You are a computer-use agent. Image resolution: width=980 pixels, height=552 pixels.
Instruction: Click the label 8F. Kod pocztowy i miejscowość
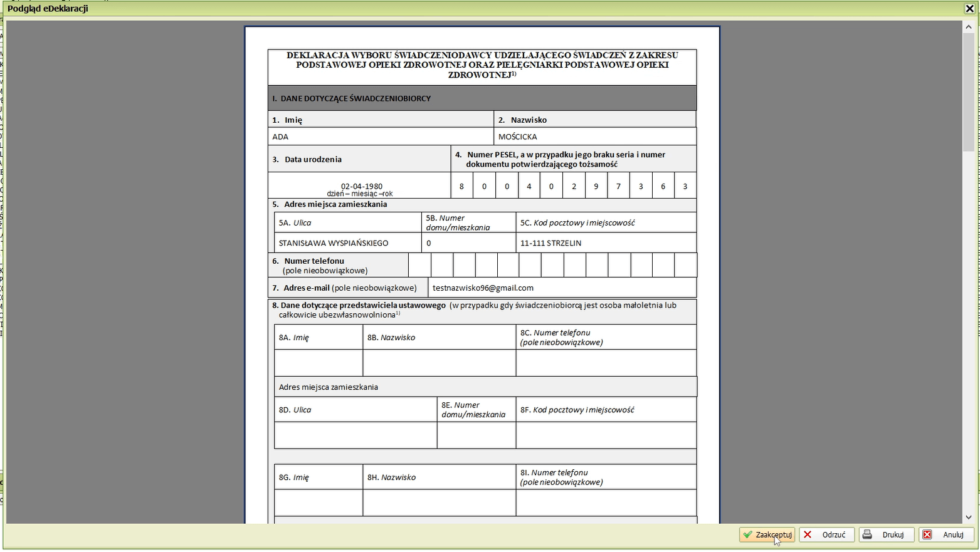click(x=577, y=410)
